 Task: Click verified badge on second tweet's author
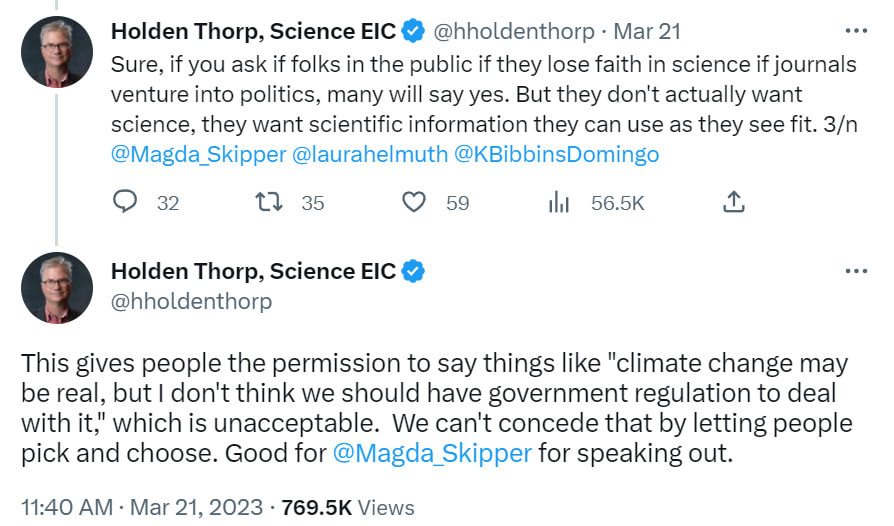[x=413, y=271]
